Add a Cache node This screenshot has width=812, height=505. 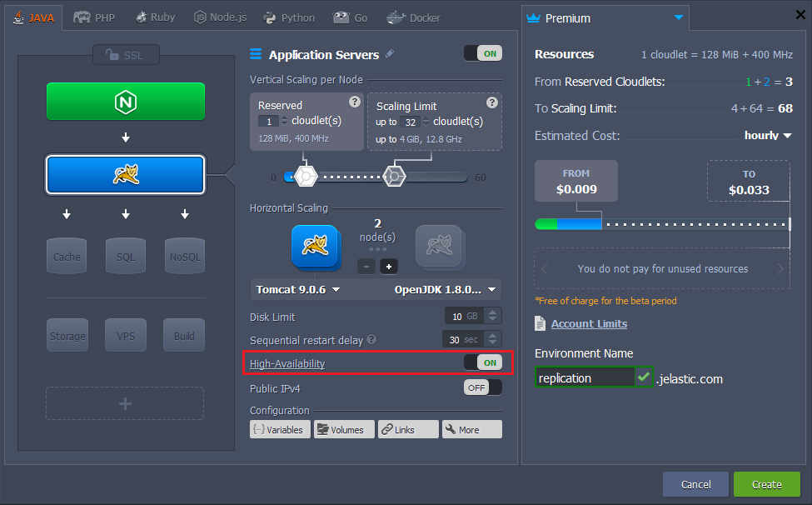pyautogui.click(x=67, y=256)
